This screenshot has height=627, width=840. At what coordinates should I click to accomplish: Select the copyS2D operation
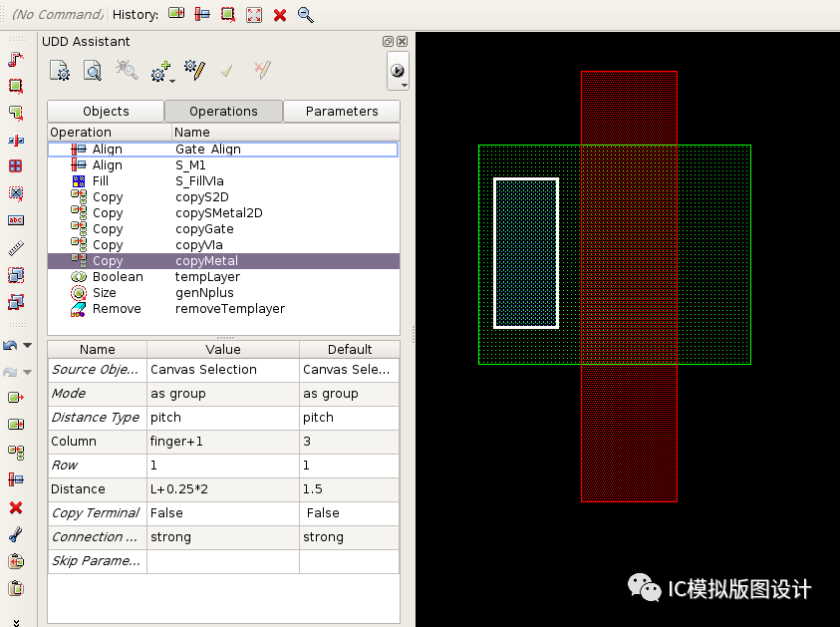pos(223,197)
